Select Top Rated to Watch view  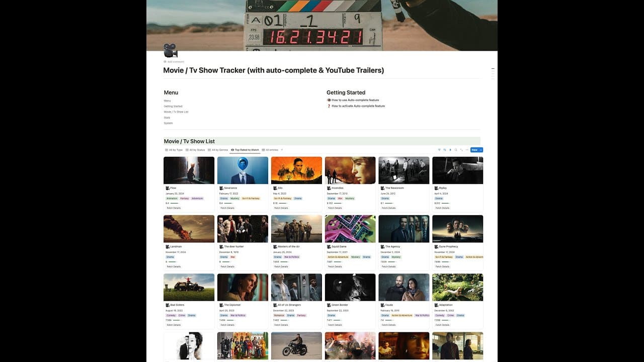tap(245, 150)
